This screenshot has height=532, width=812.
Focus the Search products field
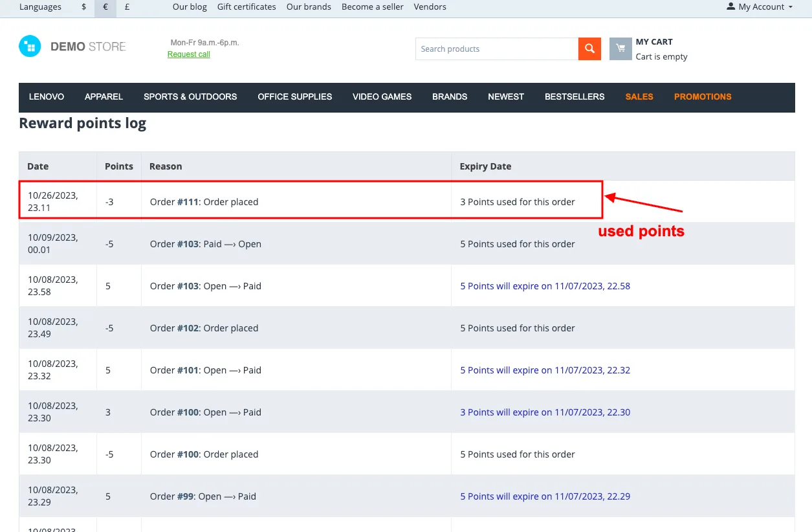497,49
